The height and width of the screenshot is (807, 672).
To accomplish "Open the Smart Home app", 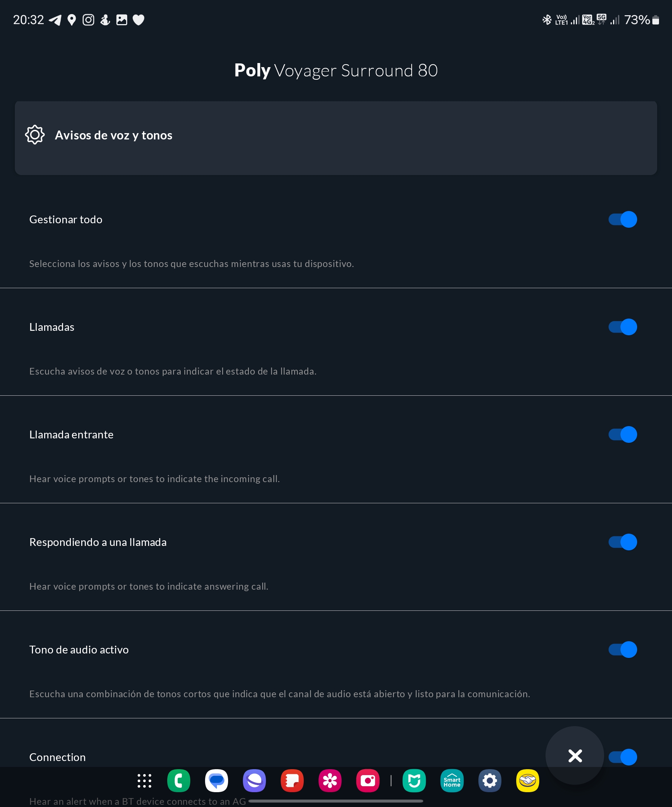I will tap(452, 781).
